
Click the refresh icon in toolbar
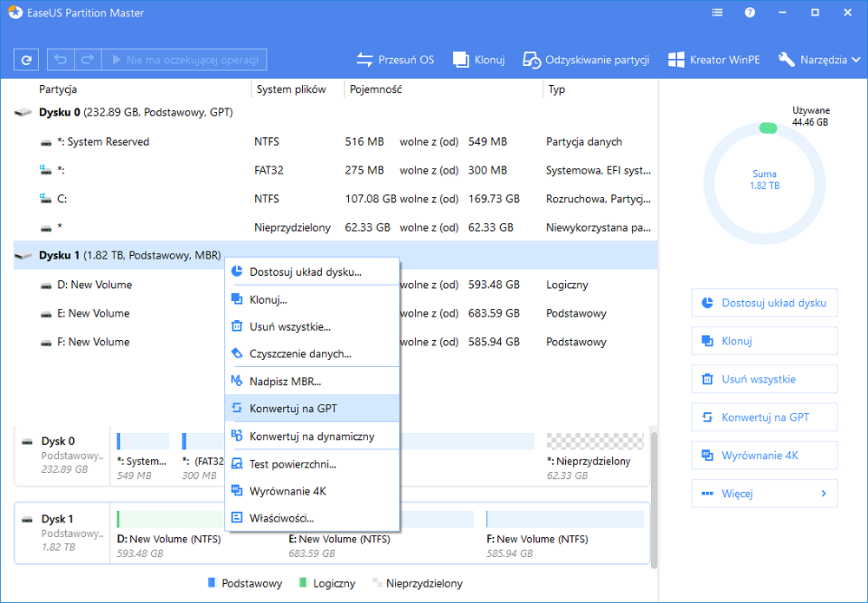click(26, 60)
